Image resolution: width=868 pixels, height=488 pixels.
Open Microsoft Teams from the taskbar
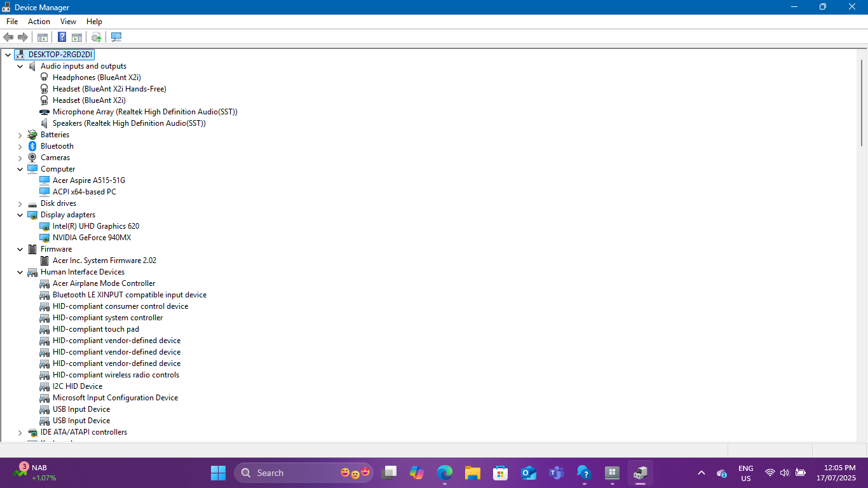click(x=557, y=473)
